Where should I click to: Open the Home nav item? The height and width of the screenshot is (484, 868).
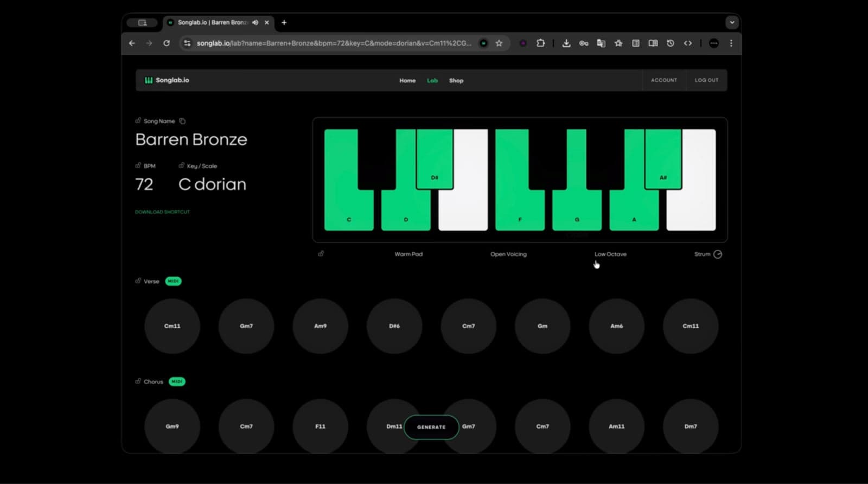(407, 80)
